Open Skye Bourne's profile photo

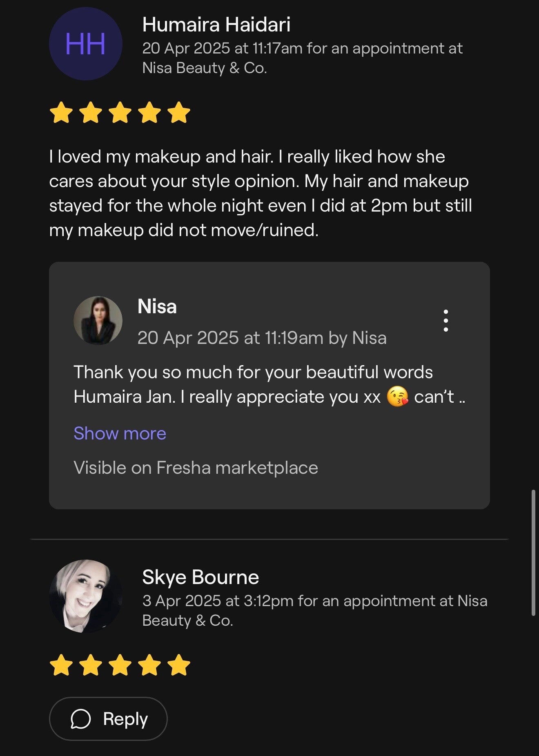click(x=86, y=596)
